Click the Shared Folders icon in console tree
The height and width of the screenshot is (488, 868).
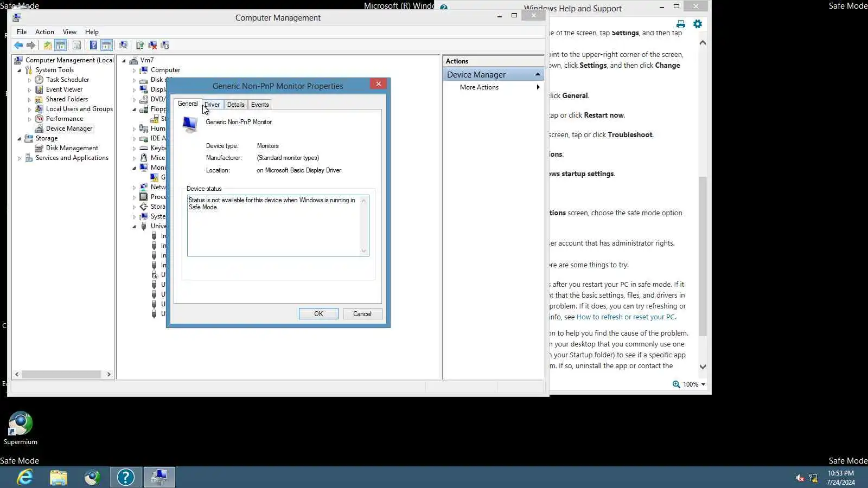pyautogui.click(x=39, y=99)
